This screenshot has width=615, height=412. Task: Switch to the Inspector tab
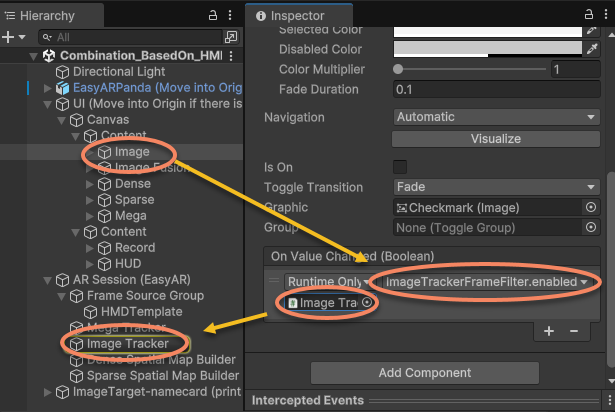(x=297, y=16)
